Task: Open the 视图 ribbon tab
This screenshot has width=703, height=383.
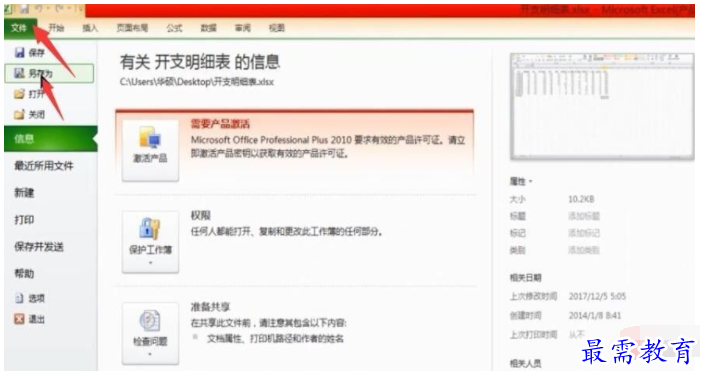Action: [277, 28]
